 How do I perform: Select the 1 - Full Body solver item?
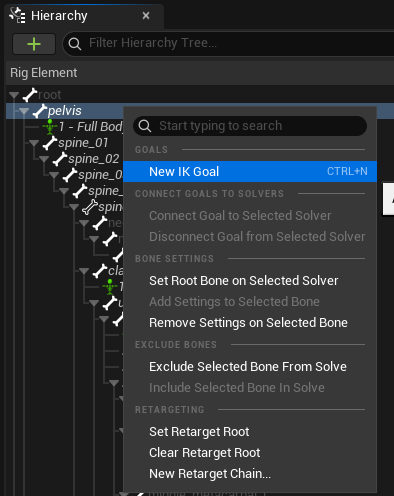point(90,127)
